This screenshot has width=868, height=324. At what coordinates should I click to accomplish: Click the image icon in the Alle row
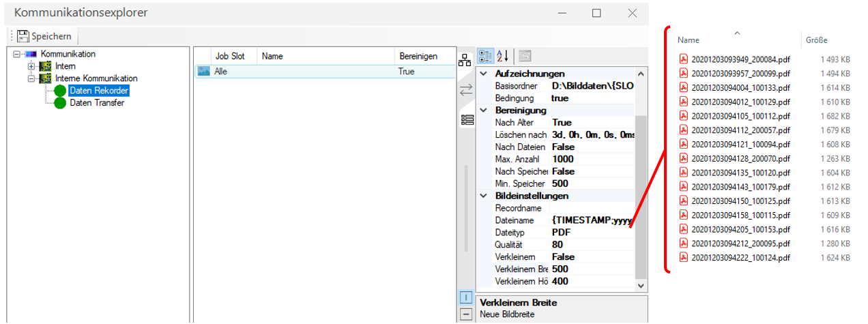[203, 71]
